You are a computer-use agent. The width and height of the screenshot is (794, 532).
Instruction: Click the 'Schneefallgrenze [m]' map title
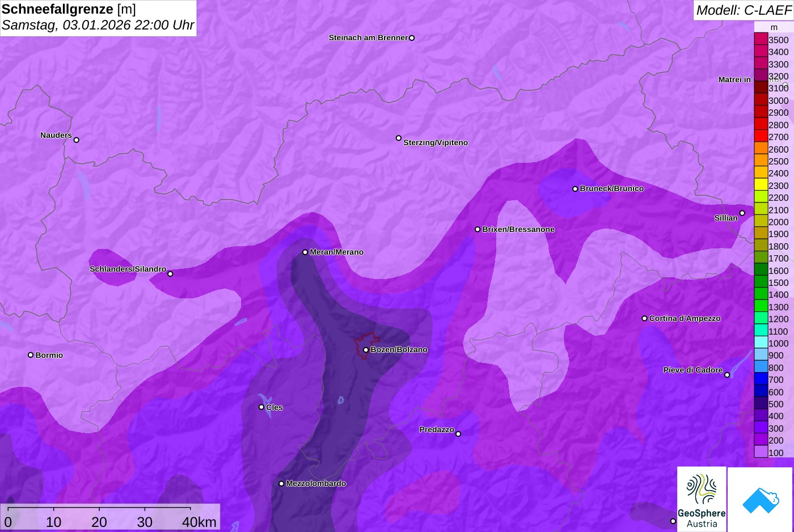(69, 9)
